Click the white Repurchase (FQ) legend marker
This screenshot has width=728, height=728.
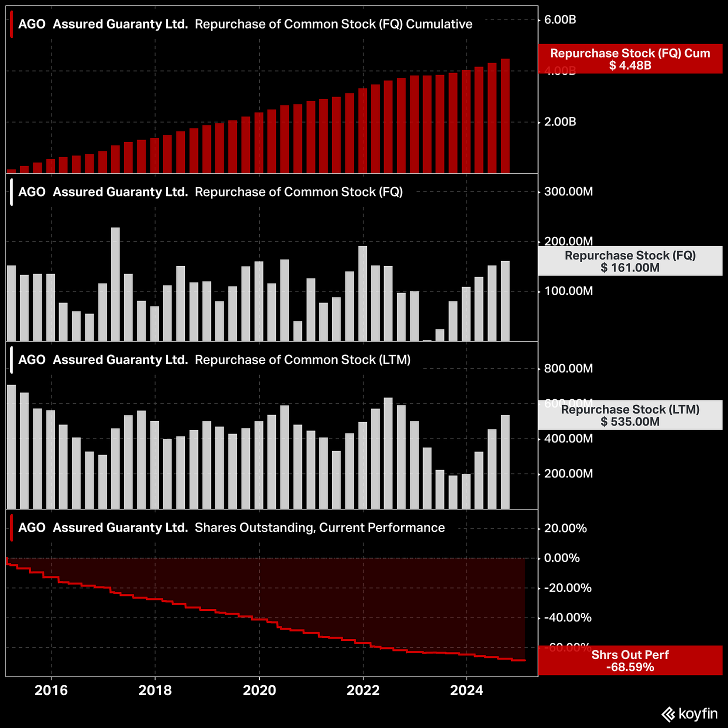pyautogui.click(x=11, y=192)
